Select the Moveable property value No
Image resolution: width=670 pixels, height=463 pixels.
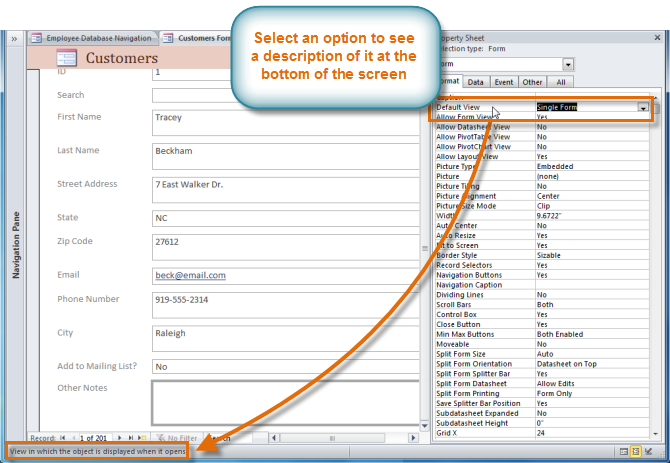click(592, 344)
